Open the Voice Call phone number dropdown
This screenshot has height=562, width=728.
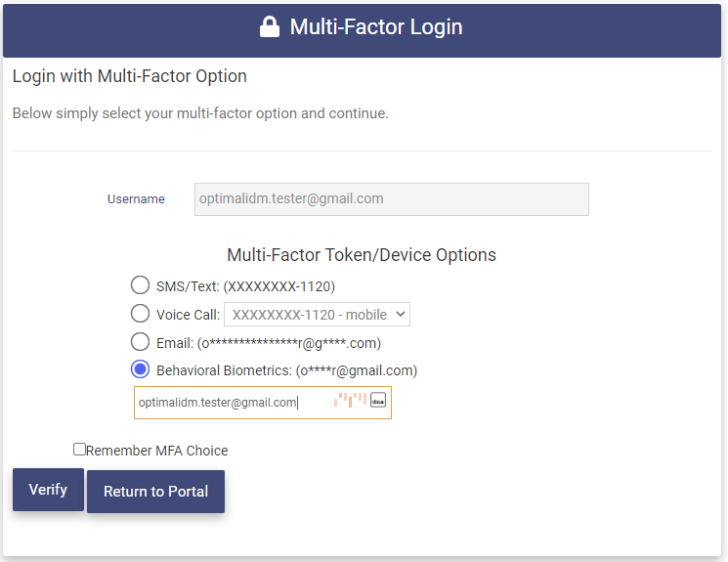(x=317, y=315)
